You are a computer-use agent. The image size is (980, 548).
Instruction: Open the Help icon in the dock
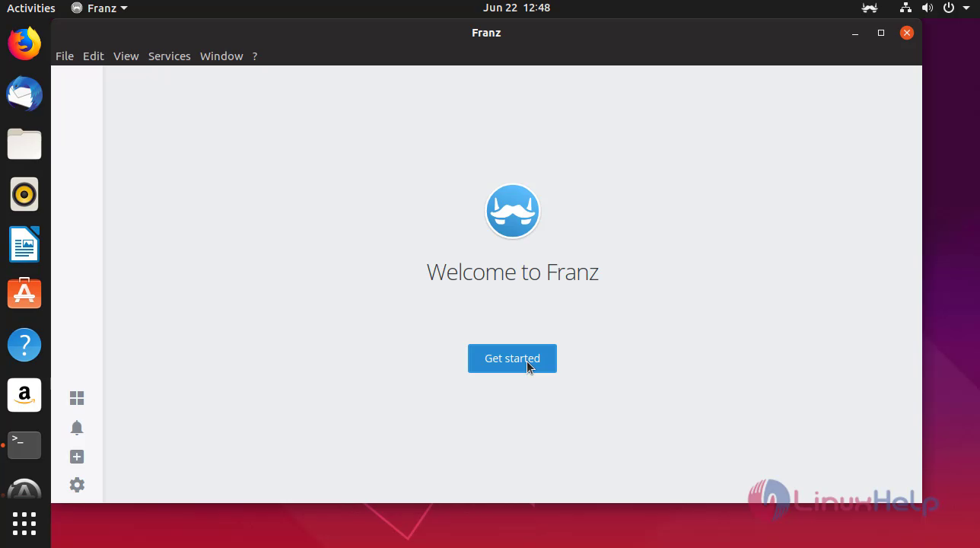[24, 345]
